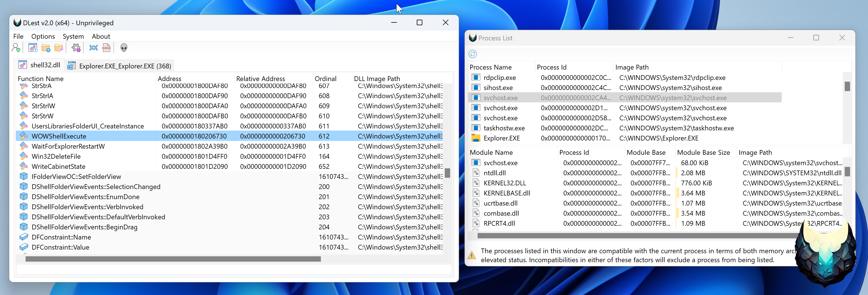
Task: Select DShellFolderViewEvents::EnumDone row
Action: 229,197
